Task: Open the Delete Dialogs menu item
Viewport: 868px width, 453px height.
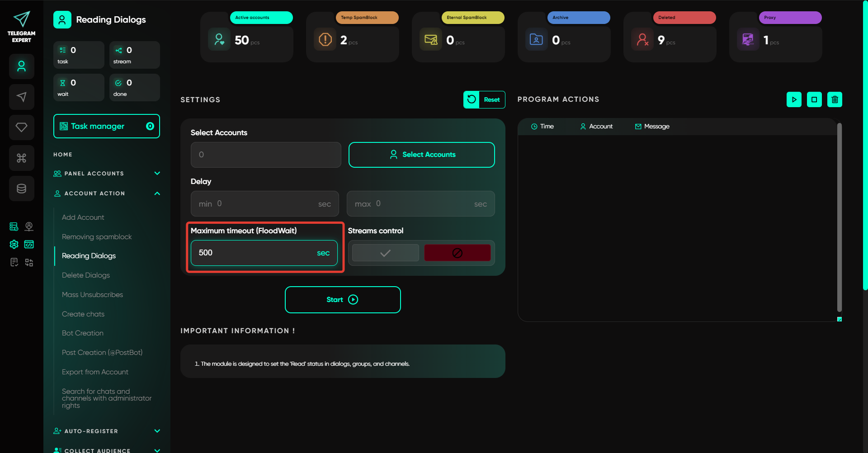Action: pos(86,275)
